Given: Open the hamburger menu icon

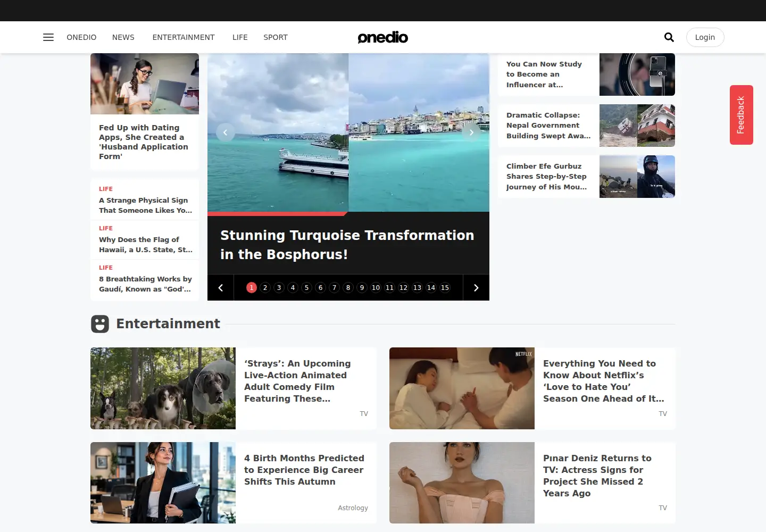Looking at the screenshot, I should (48, 37).
